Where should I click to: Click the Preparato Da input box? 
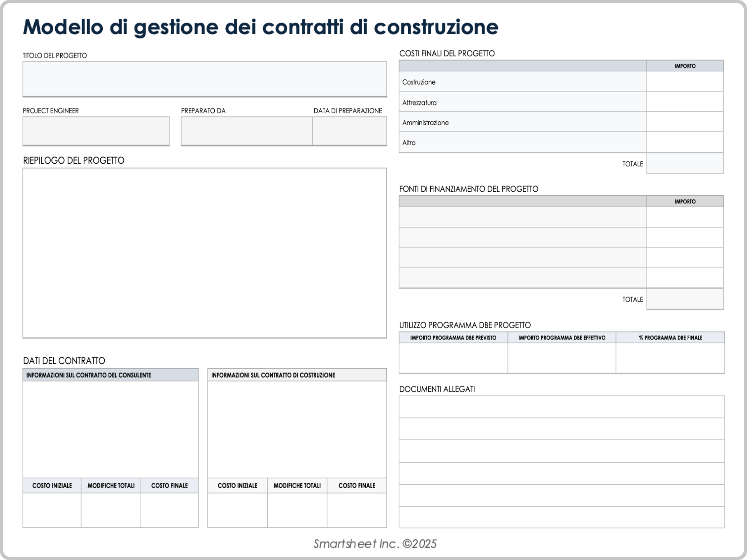(x=246, y=131)
